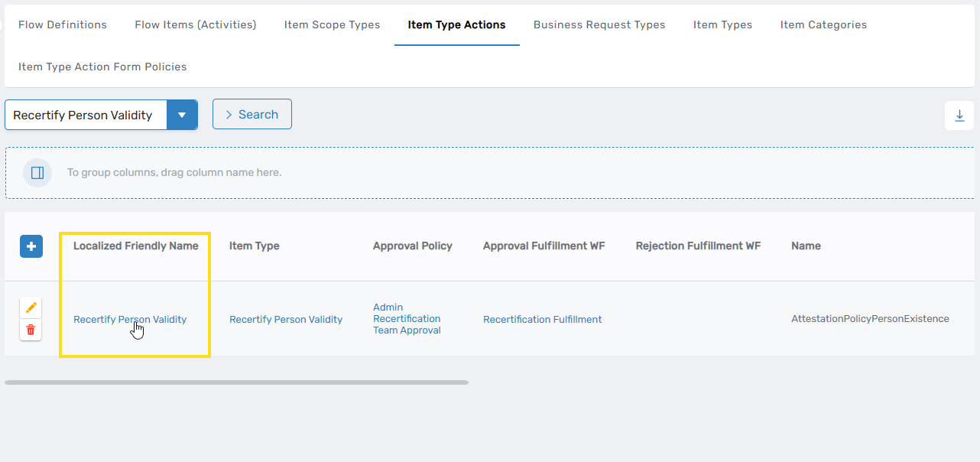Click the horizontal scrollbar below the grid
The height and width of the screenshot is (462, 980).
(237, 380)
